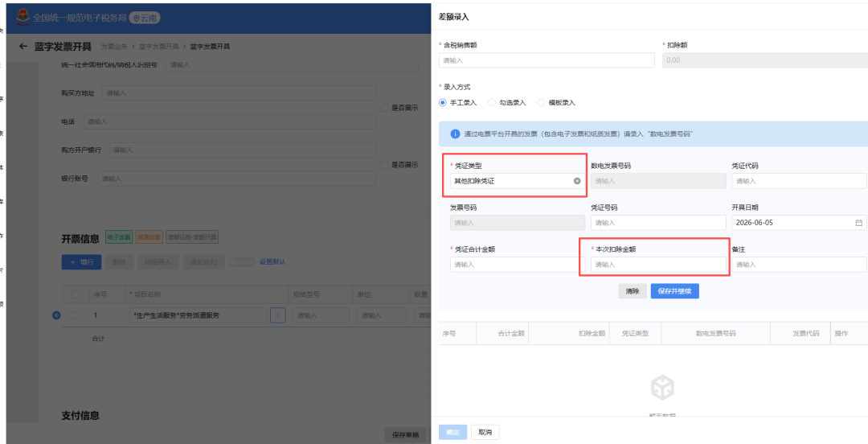Open the three-dot menu beside 项目名称 field

[x=277, y=315]
